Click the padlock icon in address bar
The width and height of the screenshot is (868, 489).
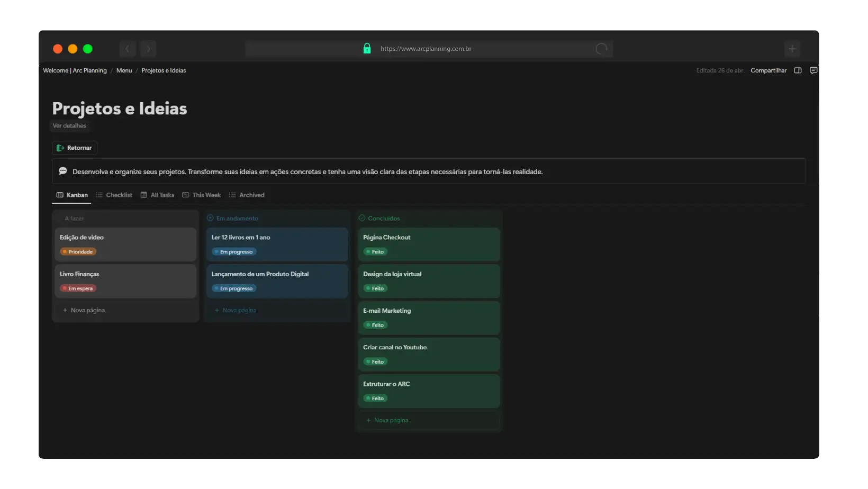point(367,49)
